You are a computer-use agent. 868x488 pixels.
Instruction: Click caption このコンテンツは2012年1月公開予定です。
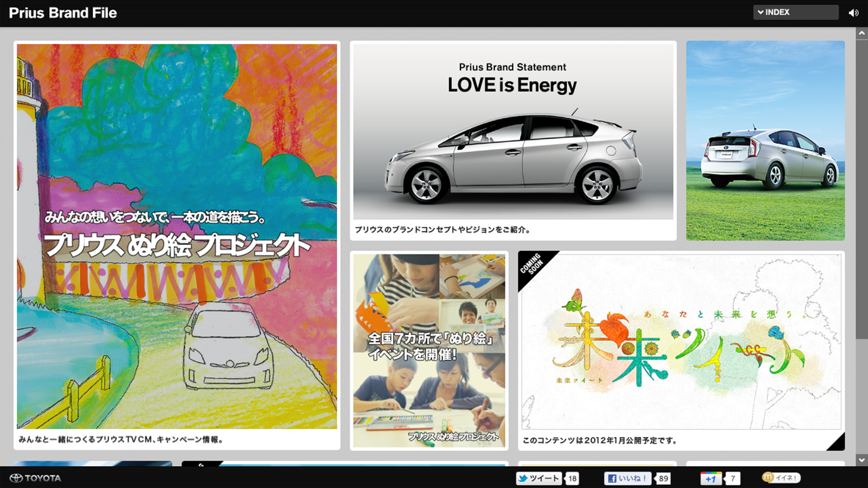(x=599, y=440)
